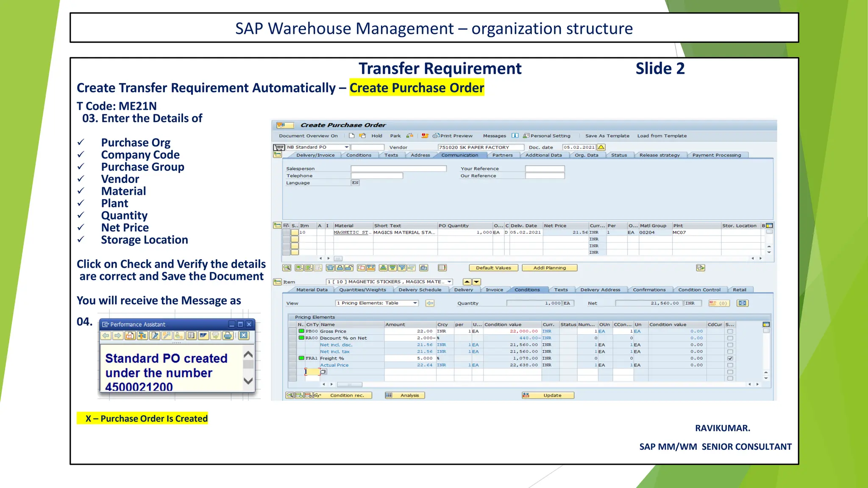Click the set filter funnel icon
Viewport: 868px width, 488px height.
[402, 268]
